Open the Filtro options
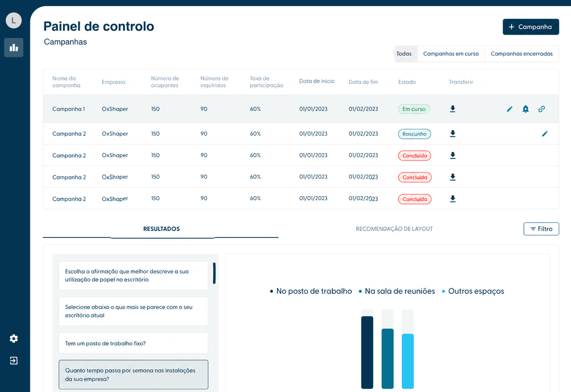 pyautogui.click(x=542, y=229)
